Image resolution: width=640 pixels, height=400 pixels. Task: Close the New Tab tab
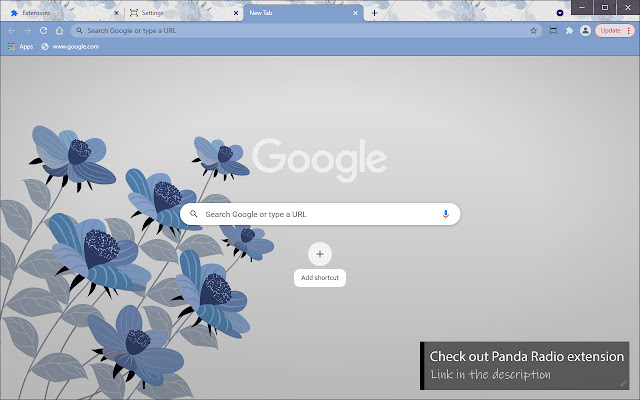tap(356, 13)
